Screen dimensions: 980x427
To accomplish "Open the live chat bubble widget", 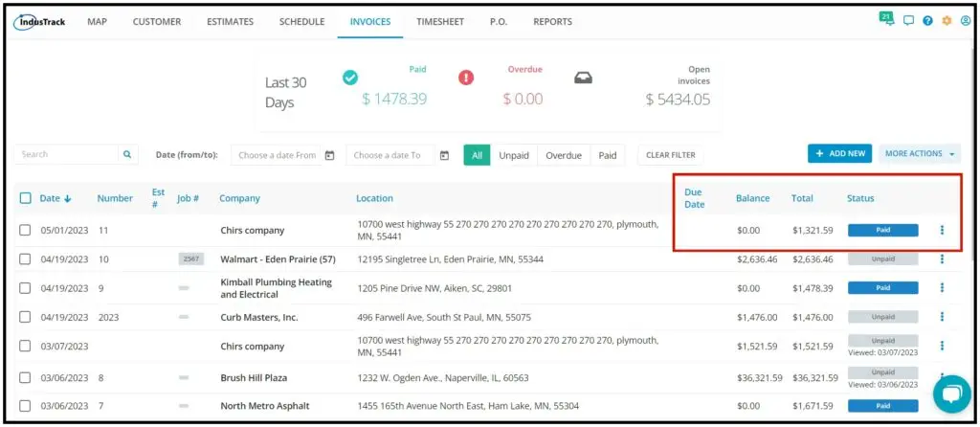I will point(952,393).
